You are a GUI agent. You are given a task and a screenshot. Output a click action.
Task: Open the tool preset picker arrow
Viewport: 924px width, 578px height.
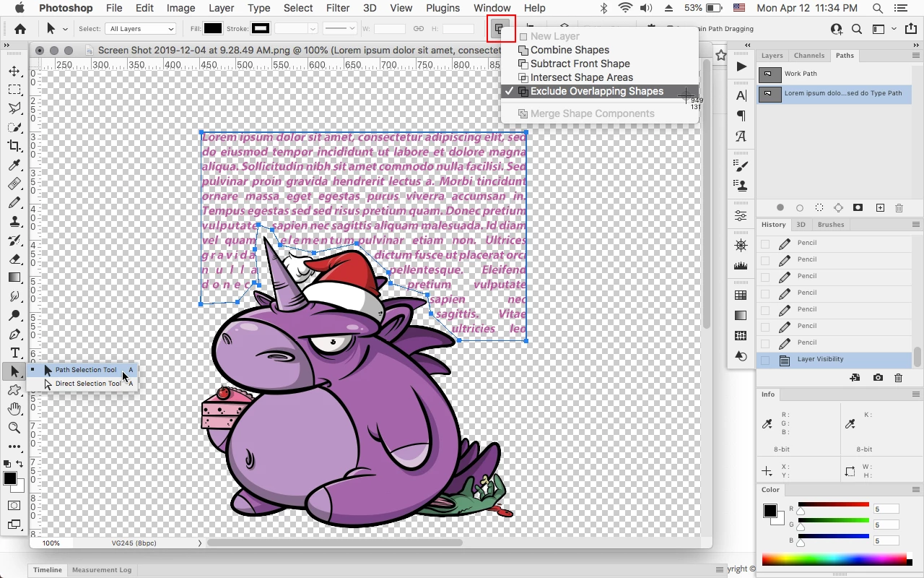click(65, 29)
